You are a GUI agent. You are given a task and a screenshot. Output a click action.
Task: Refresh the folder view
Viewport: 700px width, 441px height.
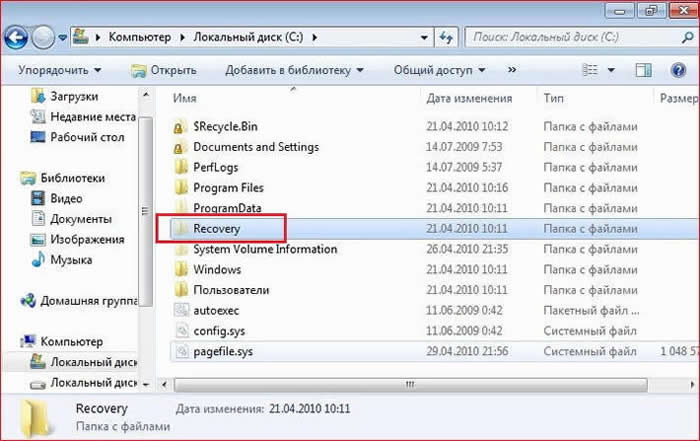[446, 37]
